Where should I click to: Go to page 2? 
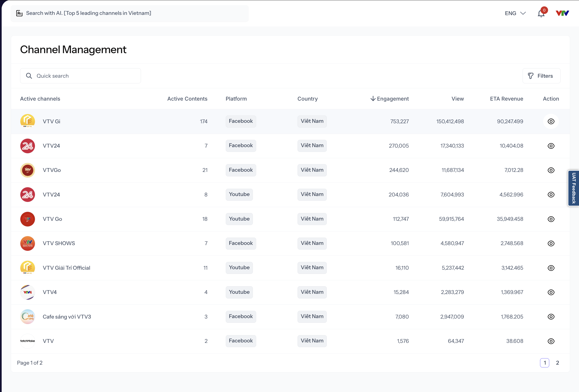tap(557, 362)
